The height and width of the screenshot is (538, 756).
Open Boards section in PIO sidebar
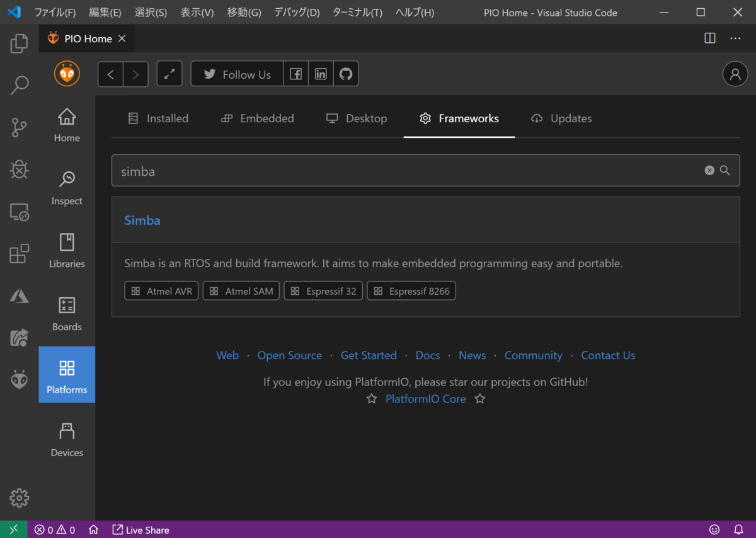(67, 314)
